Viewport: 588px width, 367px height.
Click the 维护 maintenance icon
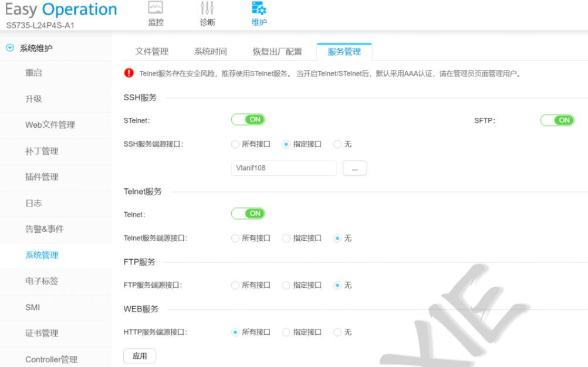pos(259,9)
